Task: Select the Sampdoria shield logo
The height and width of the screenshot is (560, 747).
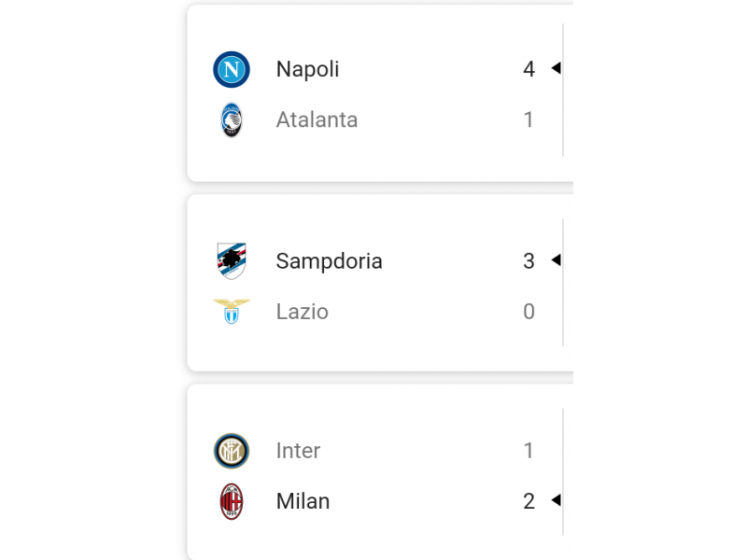Action: pyautogui.click(x=232, y=261)
